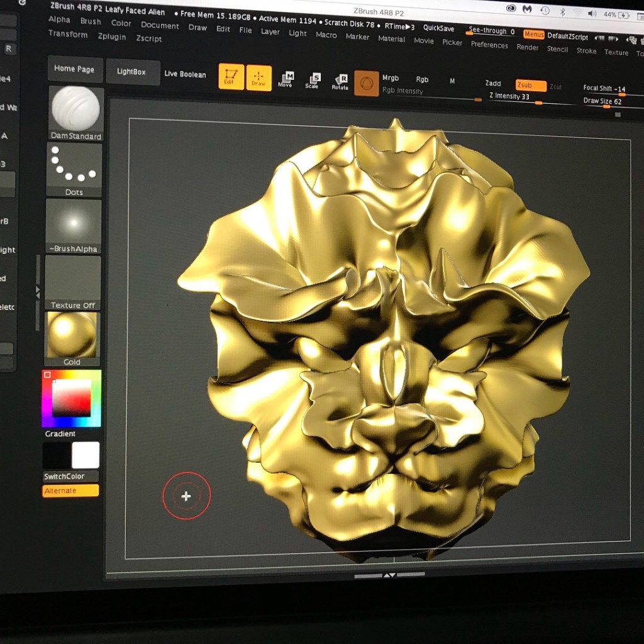644x644 pixels.
Task: Open the Gold material selector
Action: (72, 338)
